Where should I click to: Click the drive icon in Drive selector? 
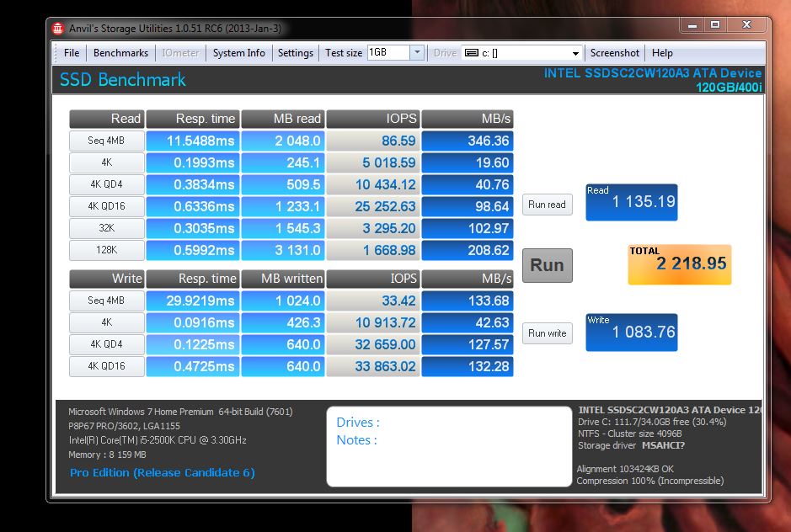[471, 53]
